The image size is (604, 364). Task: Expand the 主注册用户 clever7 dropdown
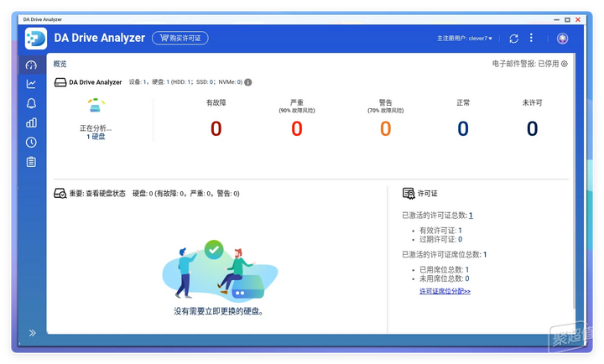point(465,39)
